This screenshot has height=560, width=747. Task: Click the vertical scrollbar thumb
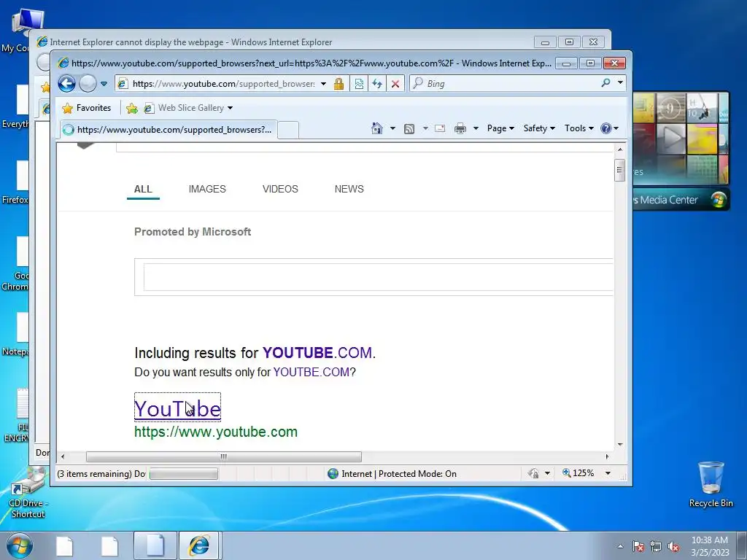(620, 171)
